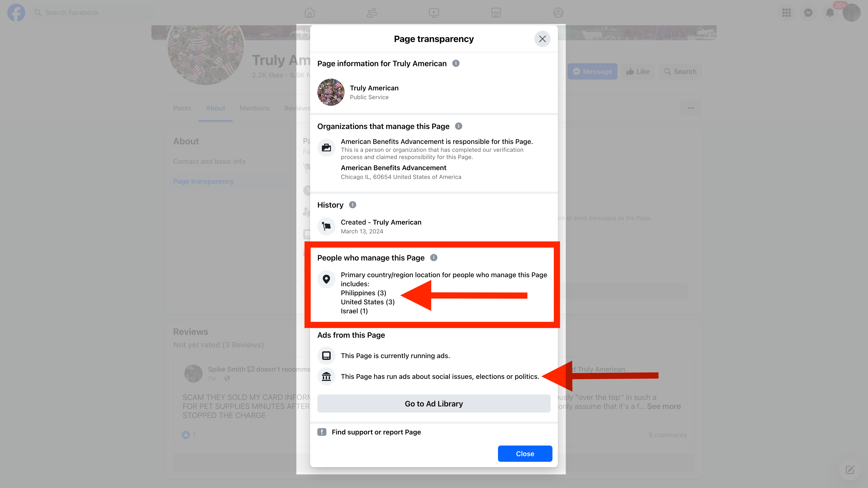Open the Groups icon in top bar
Viewport: 868px width, 488px height.
pos(558,13)
